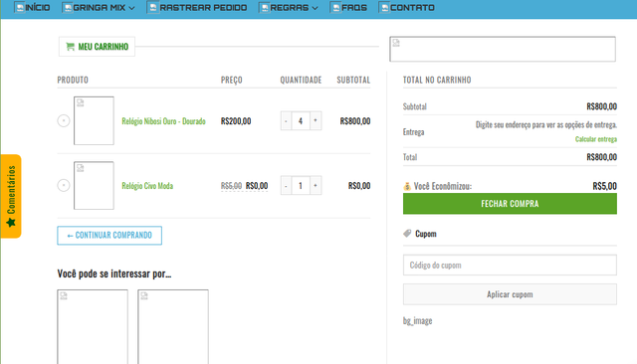Open Relógio Nibosi Ouro product thumbnail
The height and width of the screenshot is (364, 637).
pos(94,120)
